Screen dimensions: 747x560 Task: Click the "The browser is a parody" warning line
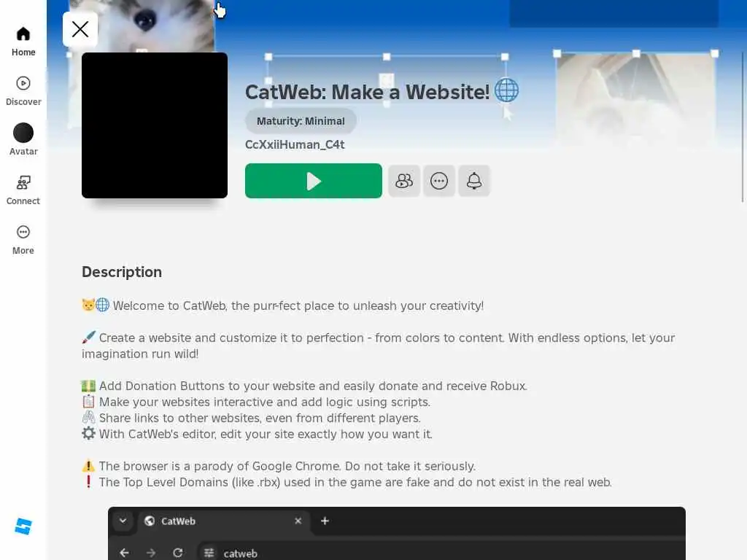(x=279, y=466)
